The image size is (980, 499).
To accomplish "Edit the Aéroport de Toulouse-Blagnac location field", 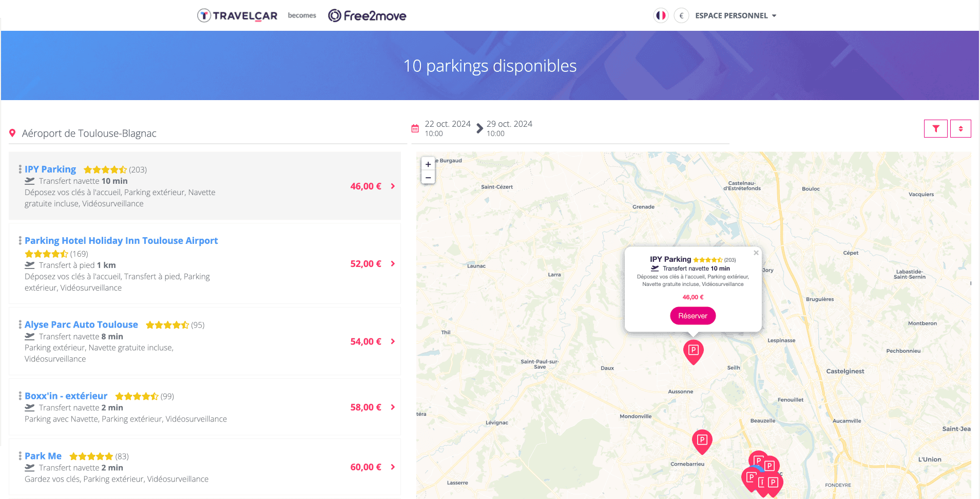I will pos(208,133).
